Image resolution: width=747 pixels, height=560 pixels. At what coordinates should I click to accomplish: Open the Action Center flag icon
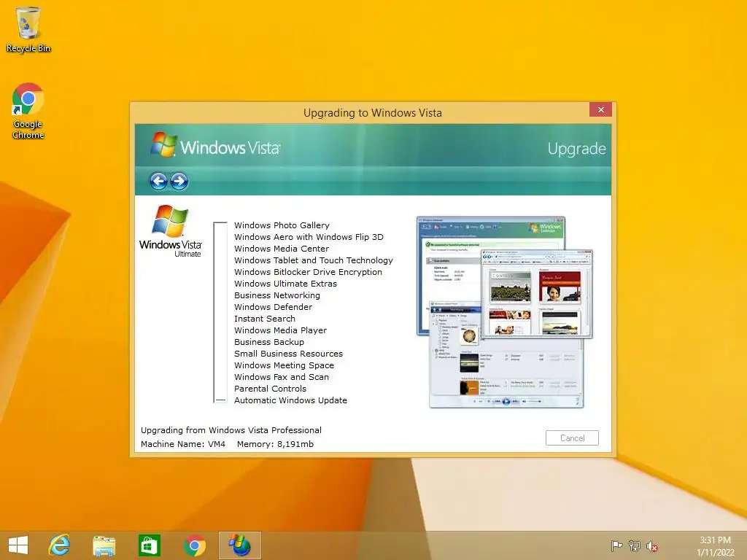[x=616, y=545]
